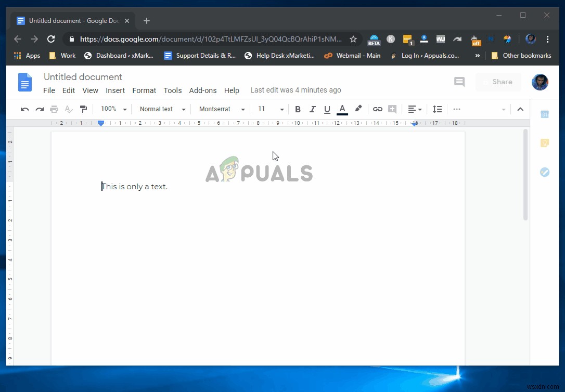Show more toolbar options ellipsis

click(x=457, y=109)
